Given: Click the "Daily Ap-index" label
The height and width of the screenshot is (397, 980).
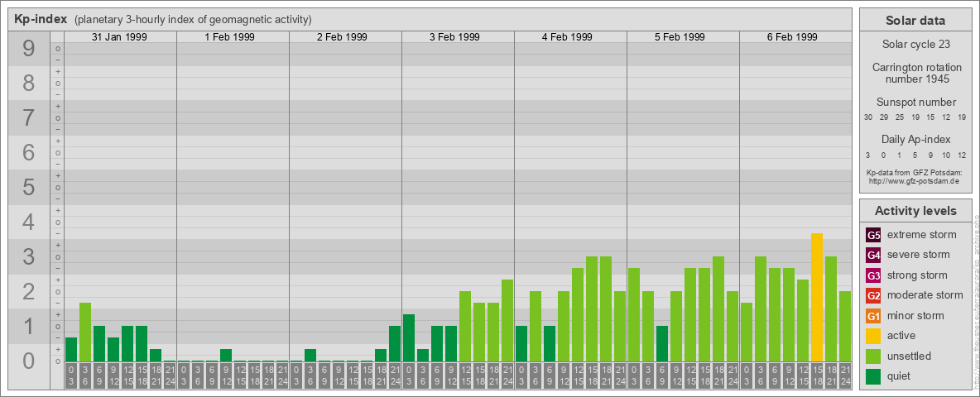Looking at the screenshot, I should (915, 139).
